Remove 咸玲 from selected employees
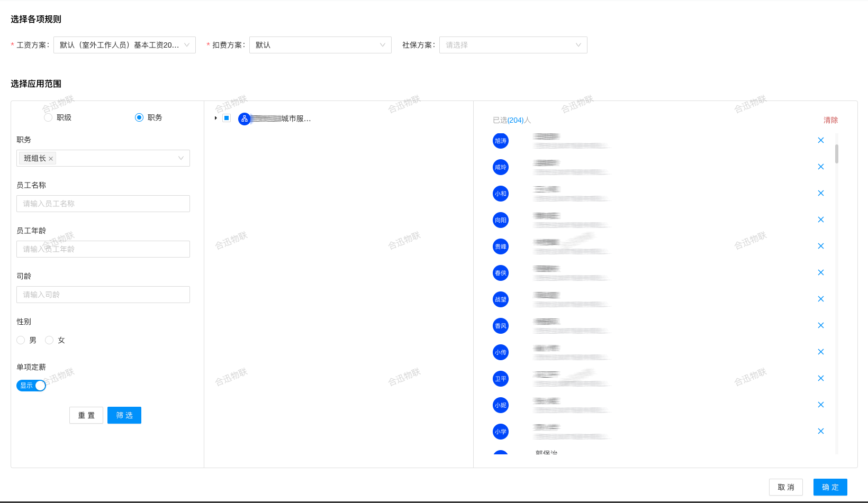Image resolution: width=868 pixels, height=503 pixels. point(820,167)
